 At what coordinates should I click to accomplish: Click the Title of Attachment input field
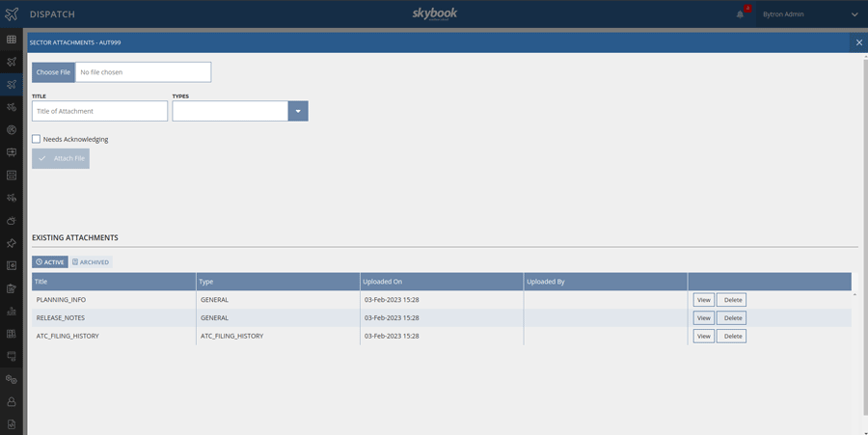99,111
